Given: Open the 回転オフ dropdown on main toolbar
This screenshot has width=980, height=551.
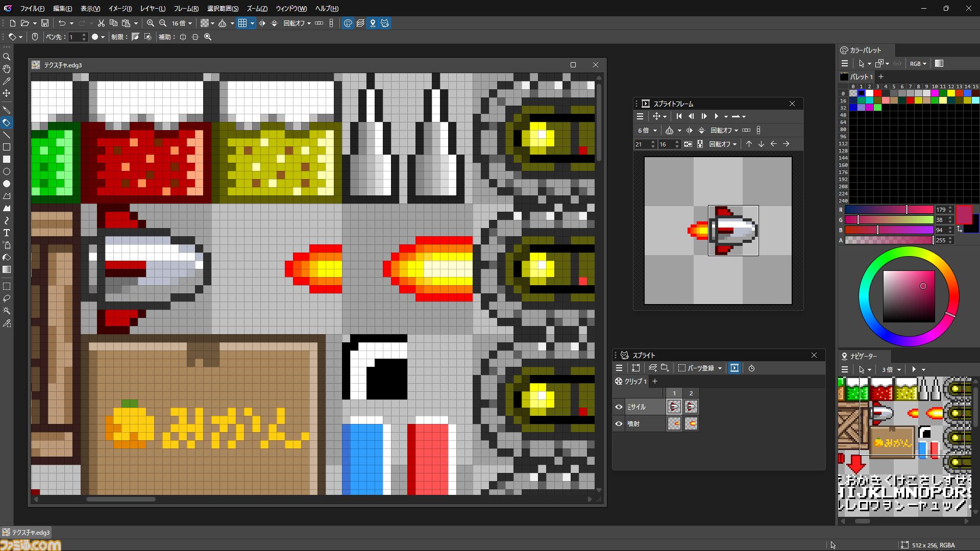Looking at the screenshot, I should [x=297, y=23].
